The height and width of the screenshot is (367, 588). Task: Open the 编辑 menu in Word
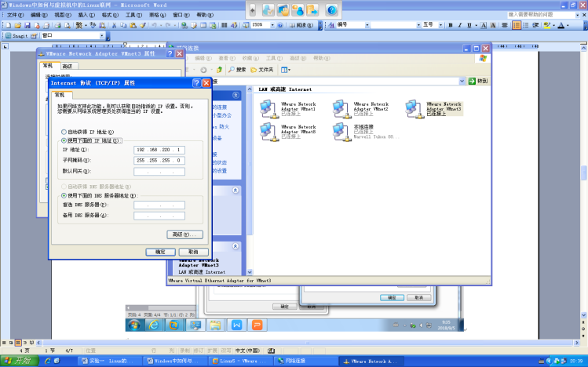(x=38, y=15)
